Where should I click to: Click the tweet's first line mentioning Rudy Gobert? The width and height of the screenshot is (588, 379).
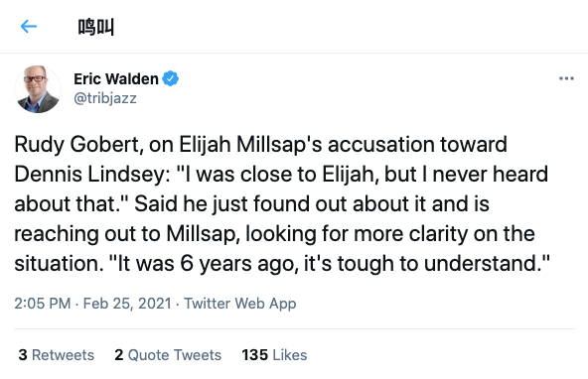pos(260,145)
